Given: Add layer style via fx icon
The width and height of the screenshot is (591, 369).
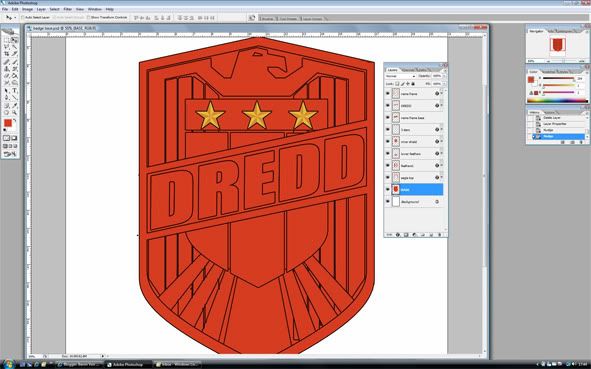Looking at the screenshot, I should coord(398,234).
